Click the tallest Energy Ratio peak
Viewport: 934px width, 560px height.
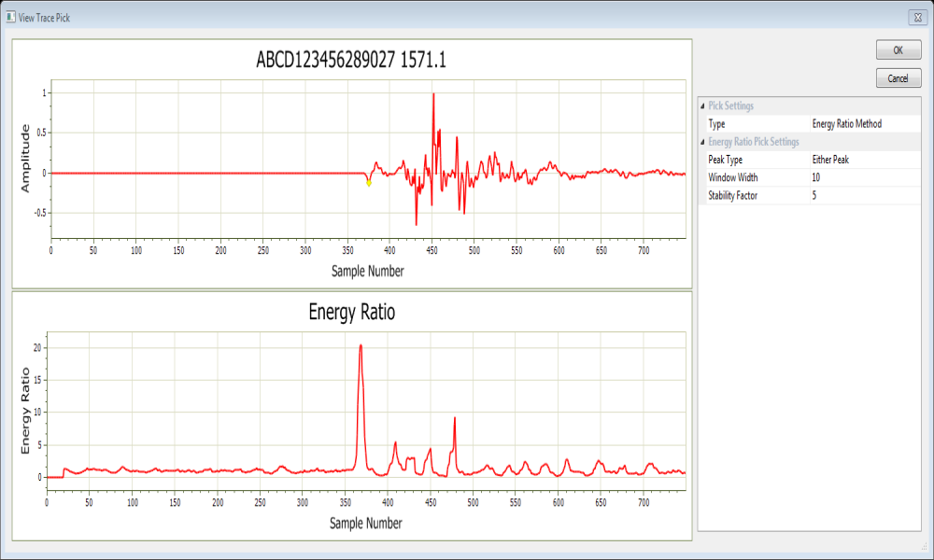tap(361, 346)
